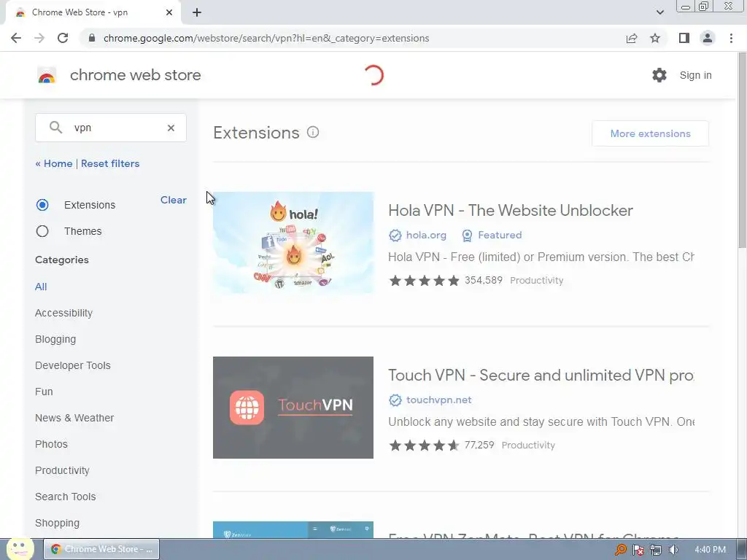Expand the tab search chevron

point(659,12)
